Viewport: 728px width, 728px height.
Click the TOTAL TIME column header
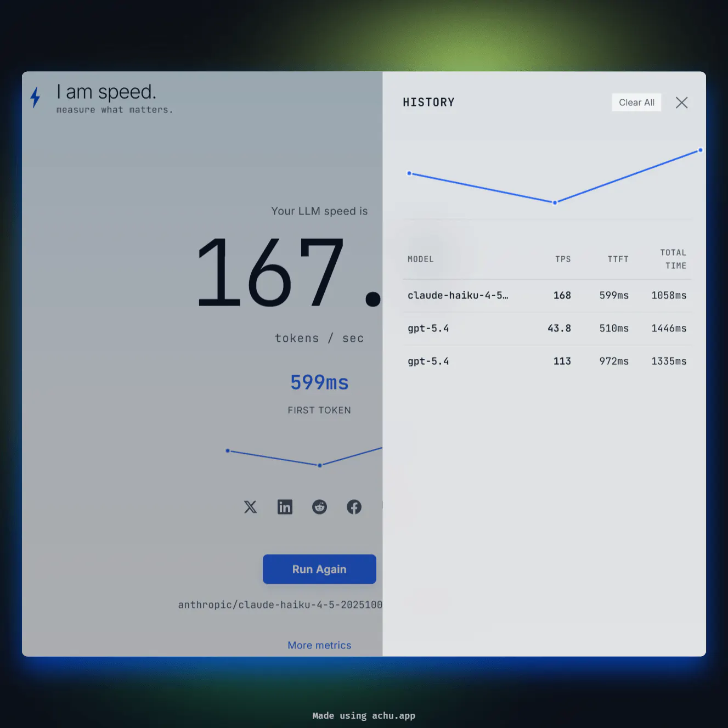673,259
